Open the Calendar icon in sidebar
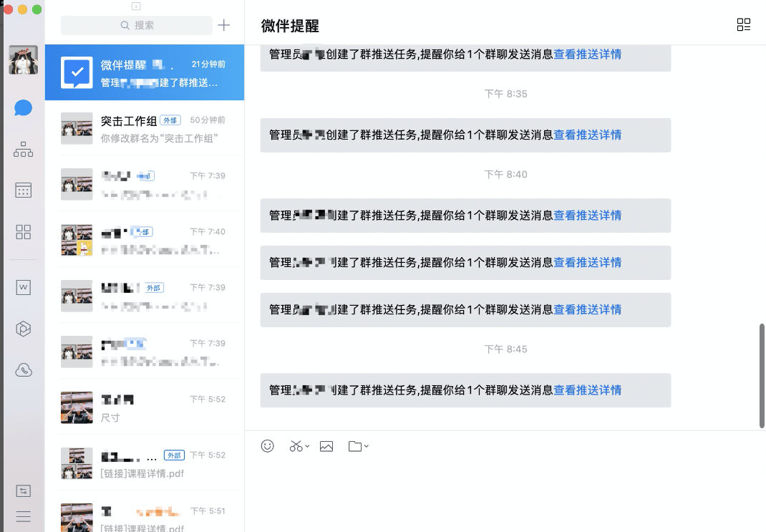 [x=23, y=190]
